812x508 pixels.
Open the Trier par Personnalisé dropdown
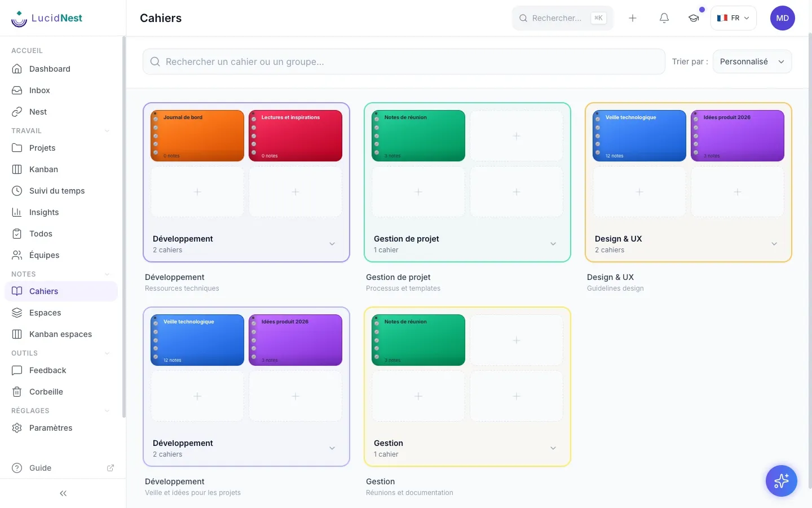(x=752, y=62)
